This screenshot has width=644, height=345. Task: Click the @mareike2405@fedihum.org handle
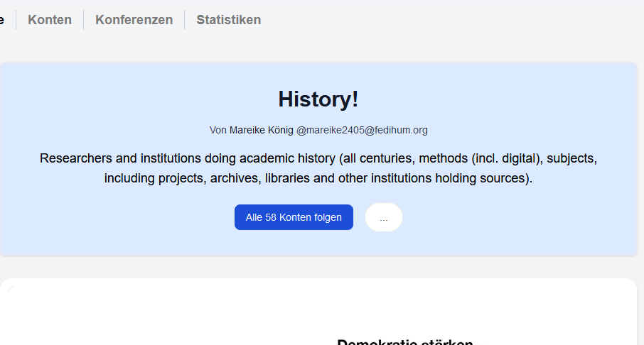pos(362,130)
